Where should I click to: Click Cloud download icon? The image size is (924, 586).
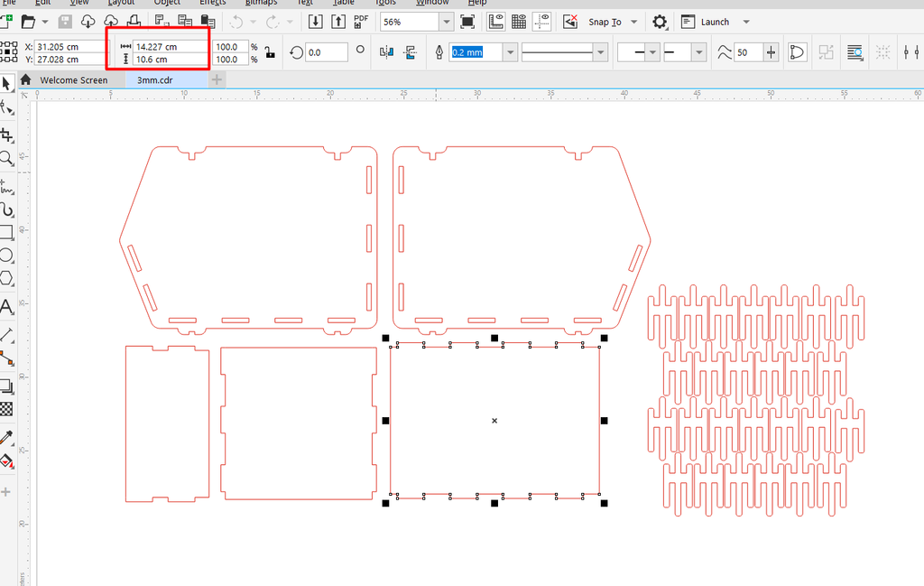pos(88,22)
